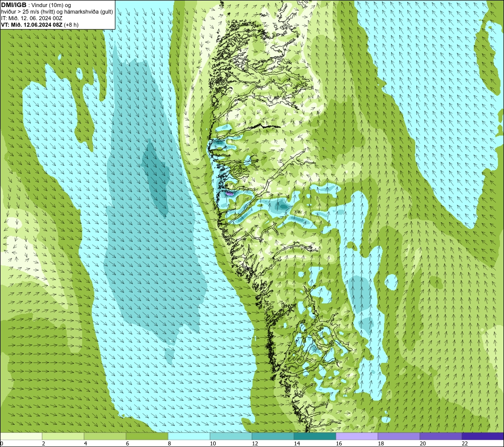Screen dimensions: 504x447
Task: Pick the 14–16 m/s dark teal legend swatch
Action: (315, 436)
